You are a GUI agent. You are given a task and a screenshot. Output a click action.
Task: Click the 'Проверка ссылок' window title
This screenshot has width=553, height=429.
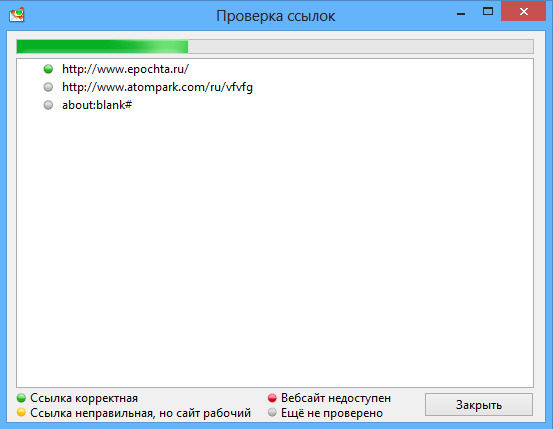pyautogui.click(x=275, y=16)
